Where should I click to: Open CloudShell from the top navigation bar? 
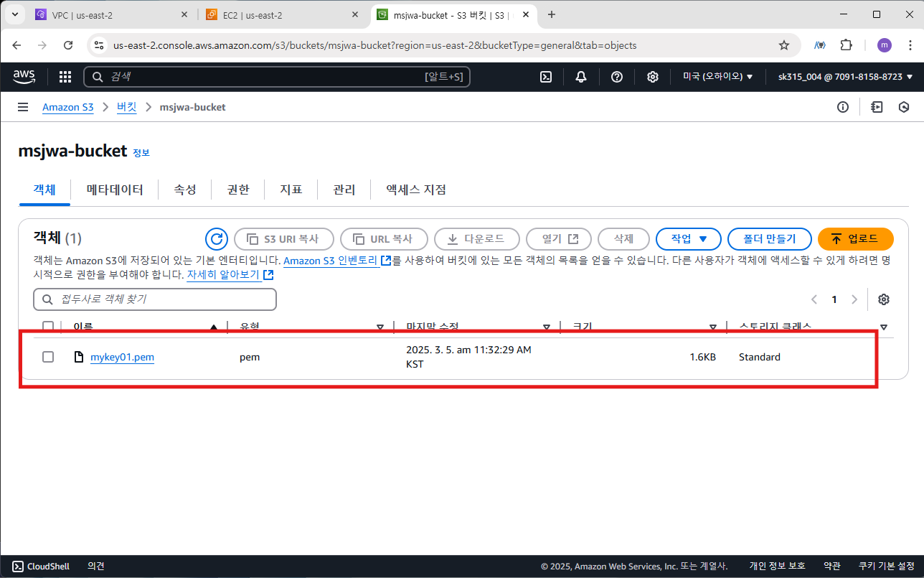546,77
